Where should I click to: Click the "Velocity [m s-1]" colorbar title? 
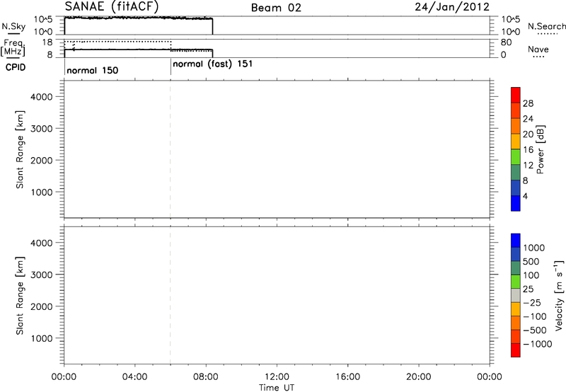(x=559, y=295)
